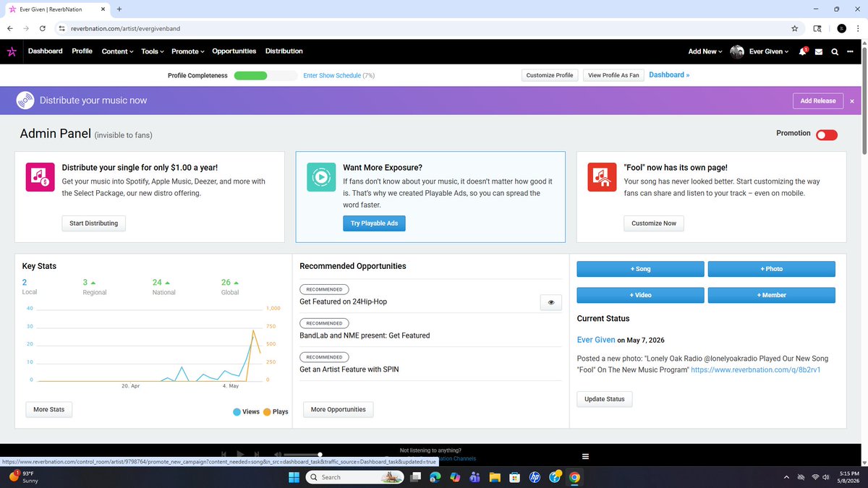Click the + Song button

tap(640, 269)
